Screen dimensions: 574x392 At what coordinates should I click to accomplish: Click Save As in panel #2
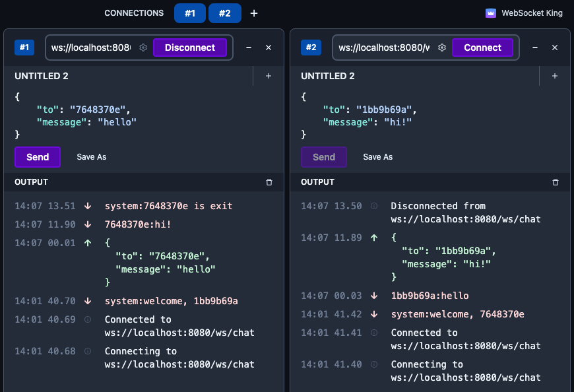point(377,157)
